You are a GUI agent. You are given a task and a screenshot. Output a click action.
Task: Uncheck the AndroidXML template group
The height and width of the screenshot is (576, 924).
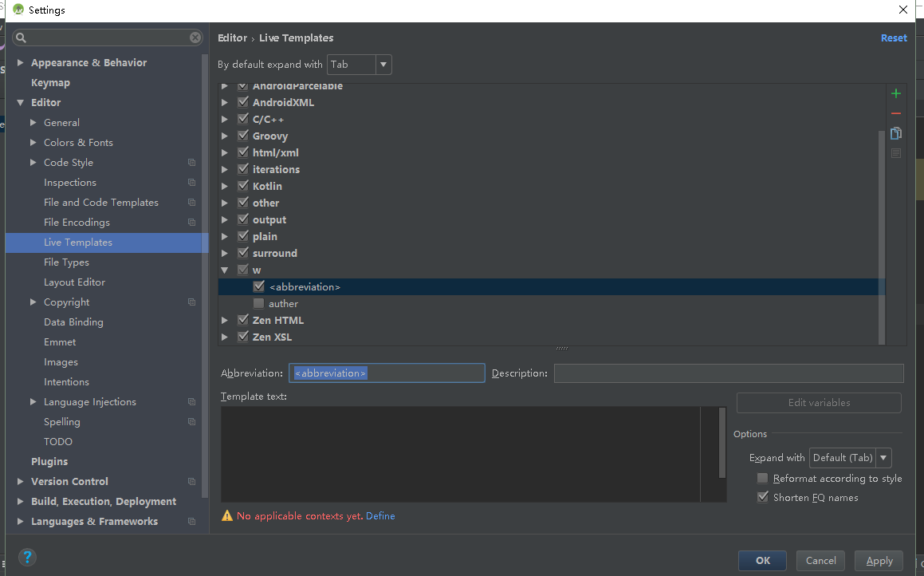tap(243, 102)
